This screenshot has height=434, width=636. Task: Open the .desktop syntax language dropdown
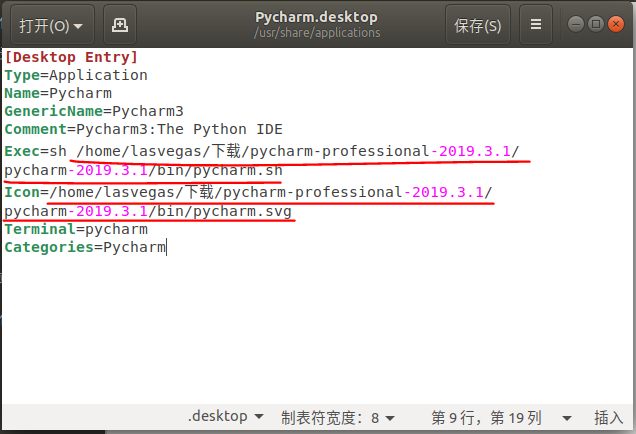point(226,417)
